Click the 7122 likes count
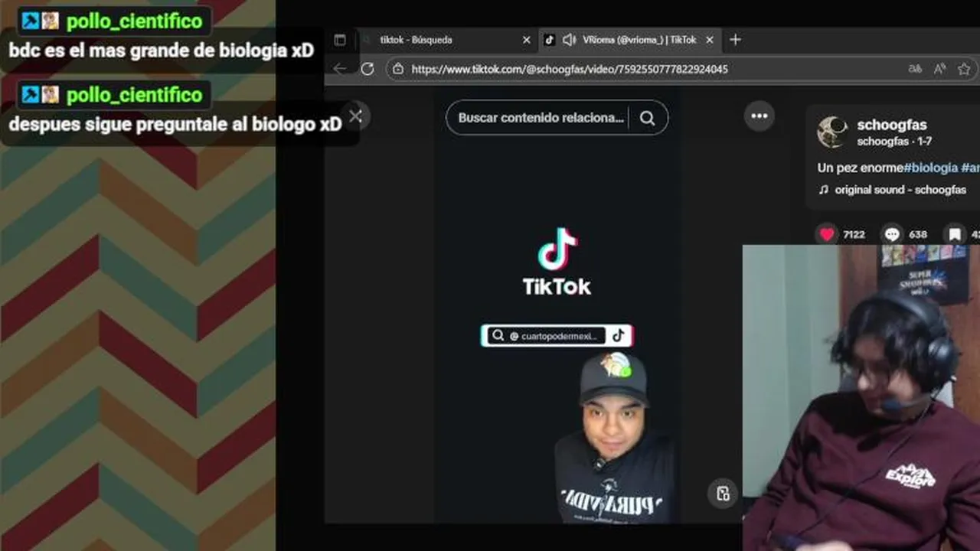Screen dimensions: 980x551 (854, 234)
